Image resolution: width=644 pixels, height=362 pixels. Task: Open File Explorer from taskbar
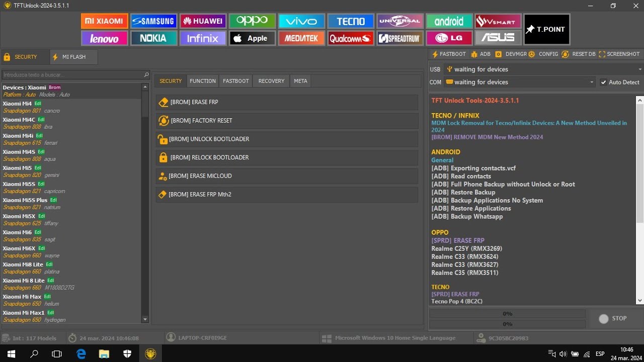coord(104,354)
